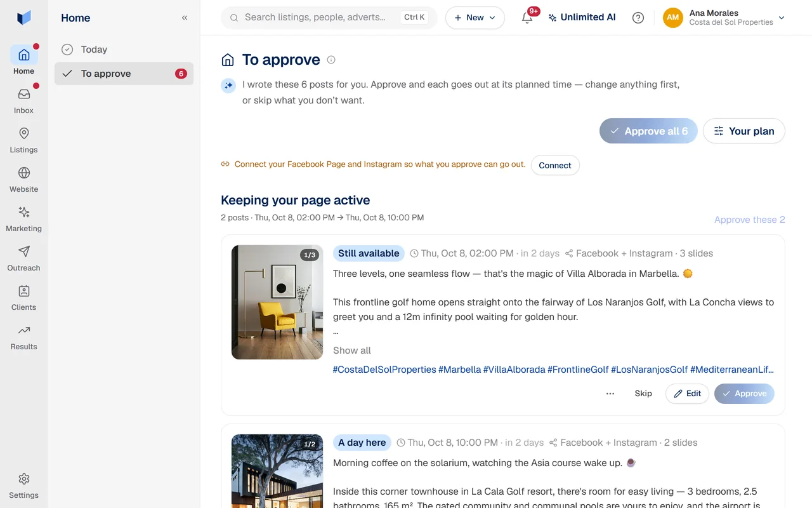The height and width of the screenshot is (508, 812).
Task: Expand Show all on Villa Alborada post
Action: click(352, 351)
